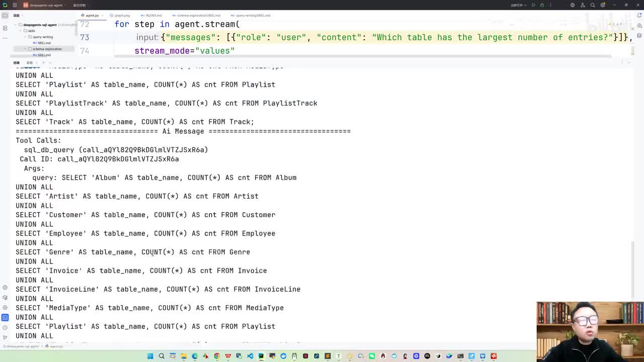This screenshot has width=644, height=362.
Task: Open Microsoft Edge on taskbar
Action: point(195,356)
